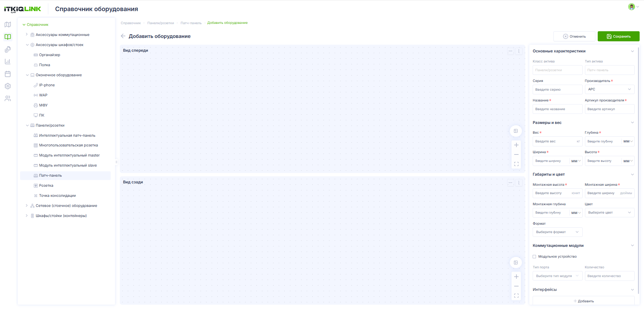The width and height of the screenshot is (644, 309).
Task: Select IP-phone in tree
Action: pos(47,85)
